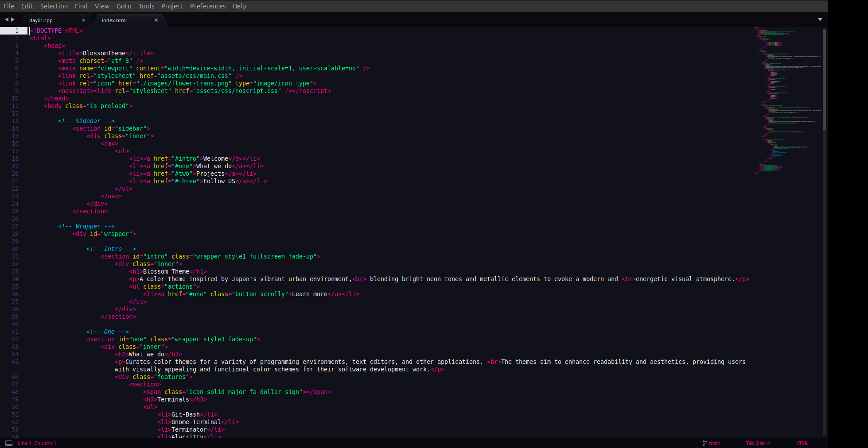This screenshot has height=448, width=868.
Task: Click the One comment text
Action: pos(108,332)
